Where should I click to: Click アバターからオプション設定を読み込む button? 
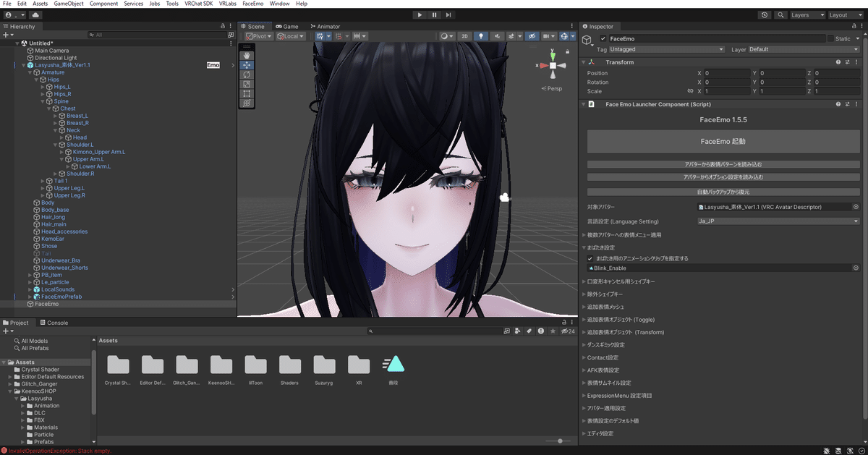pyautogui.click(x=723, y=177)
